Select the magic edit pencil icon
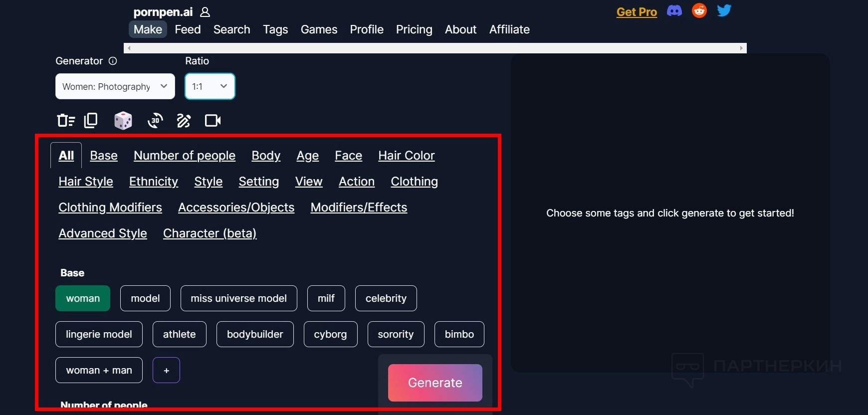 pyautogui.click(x=184, y=121)
